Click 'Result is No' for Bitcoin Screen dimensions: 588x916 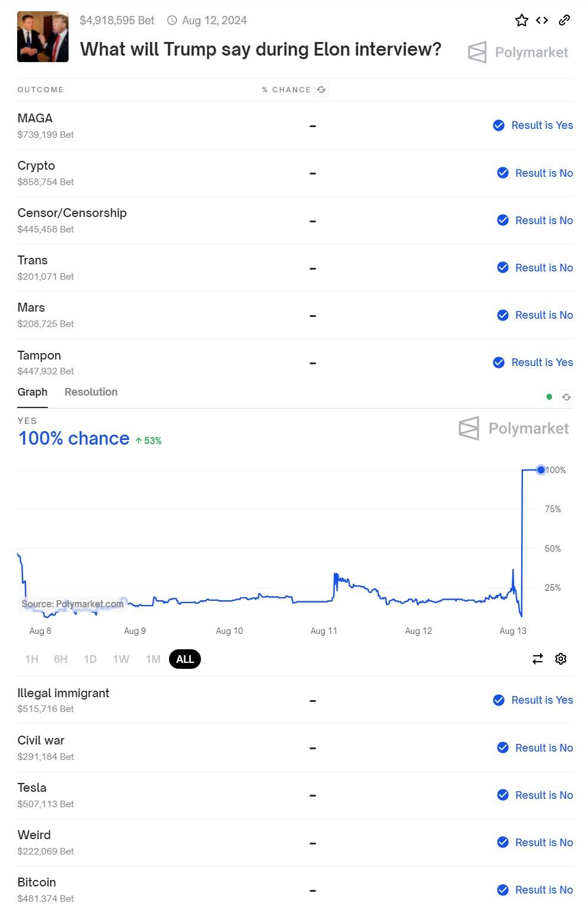tap(535, 890)
